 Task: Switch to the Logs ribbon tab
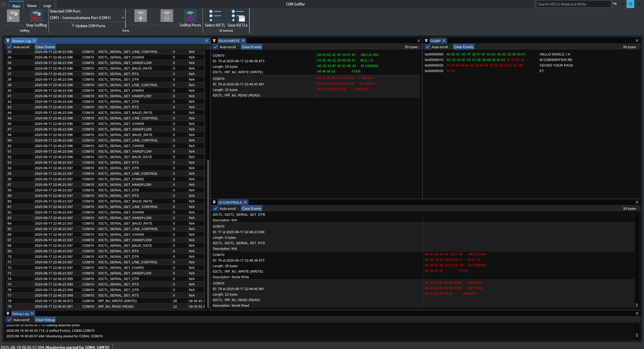47,6
